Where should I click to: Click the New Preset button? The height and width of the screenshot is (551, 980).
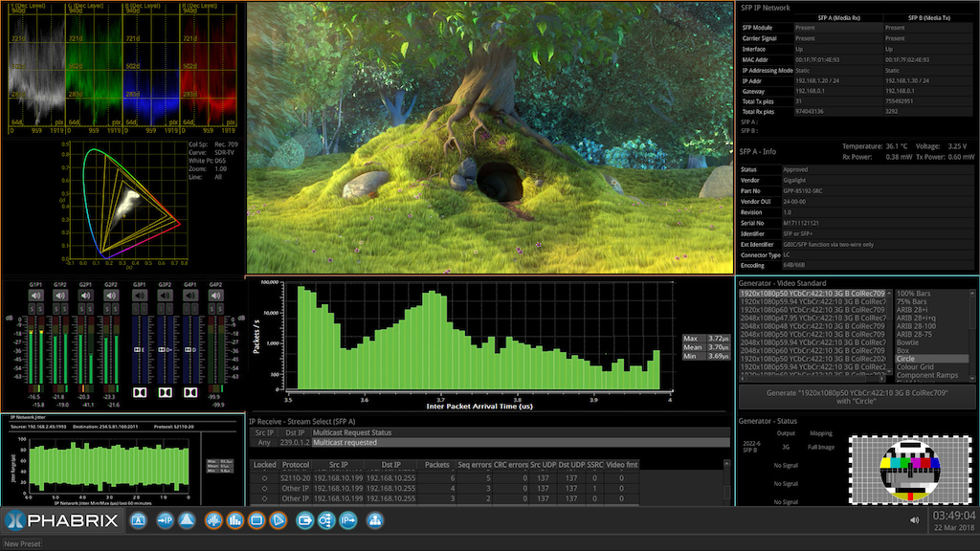(23, 544)
